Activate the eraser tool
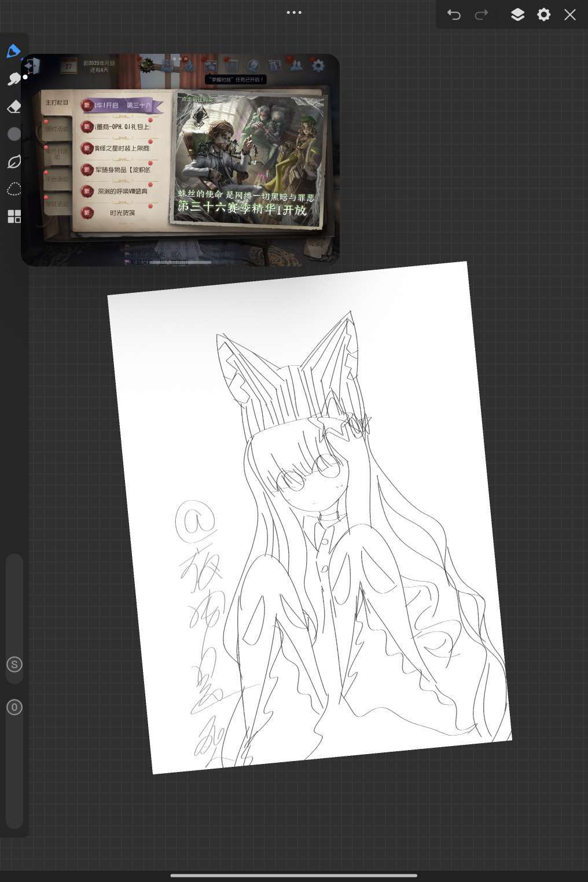Viewport: 588px width, 882px height. (x=14, y=106)
